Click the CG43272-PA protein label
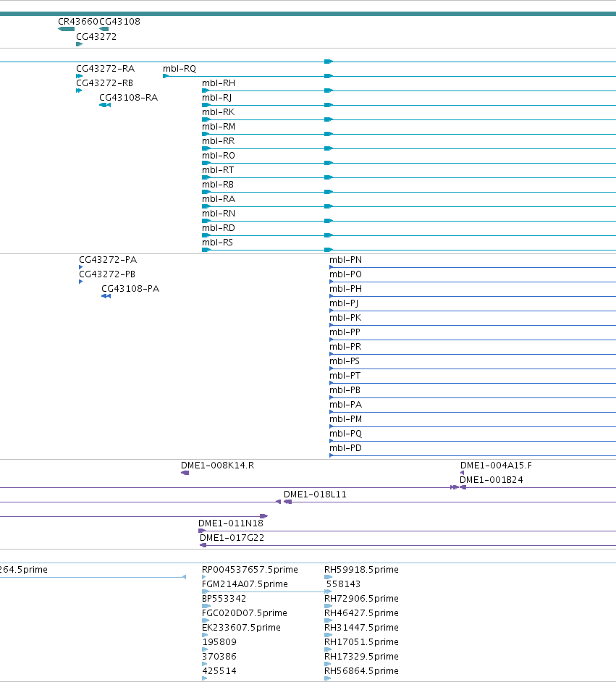 (x=108, y=260)
